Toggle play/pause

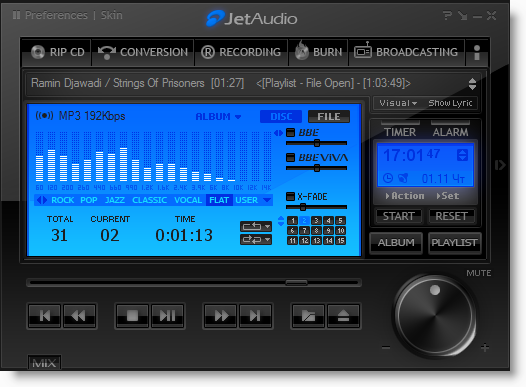(167, 316)
